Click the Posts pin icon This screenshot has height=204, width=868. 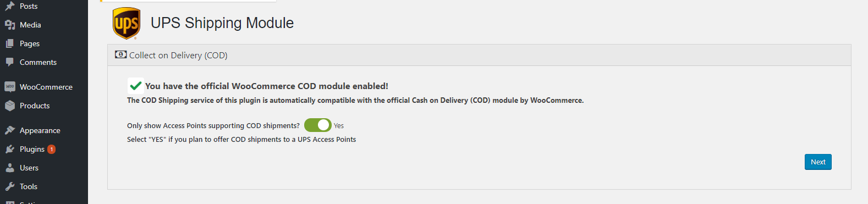click(10, 6)
